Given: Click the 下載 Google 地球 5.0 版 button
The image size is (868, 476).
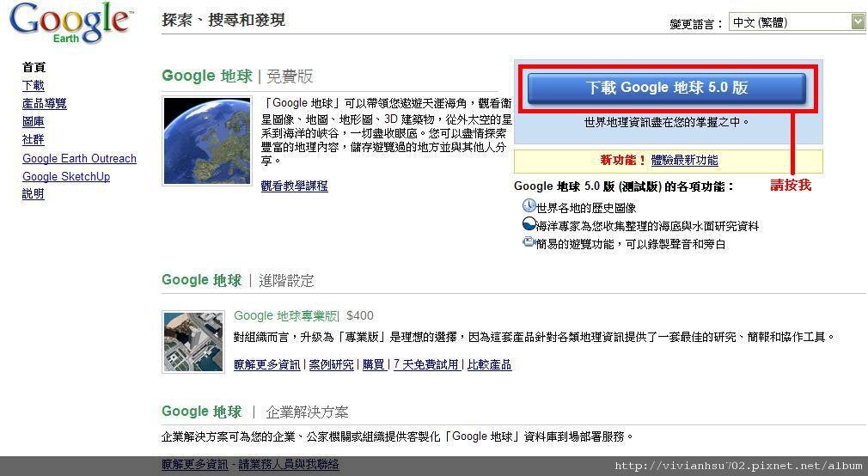Looking at the screenshot, I should 667,88.
